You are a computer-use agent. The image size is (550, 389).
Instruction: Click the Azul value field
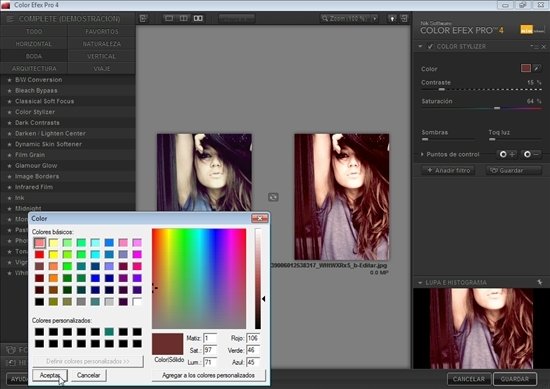point(253,362)
